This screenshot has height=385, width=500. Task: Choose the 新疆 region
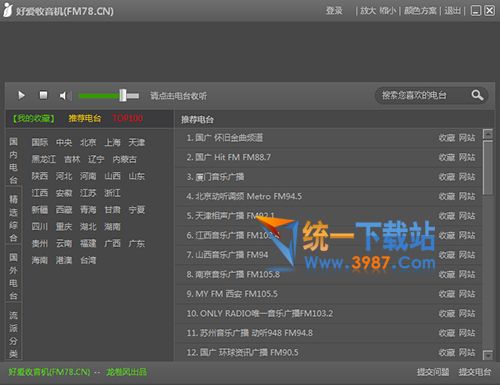[40, 210]
